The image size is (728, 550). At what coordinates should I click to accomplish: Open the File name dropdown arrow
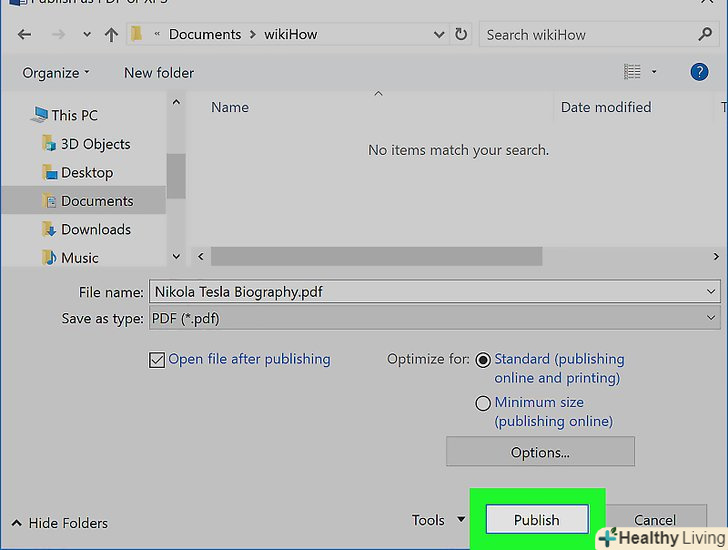tap(711, 292)
